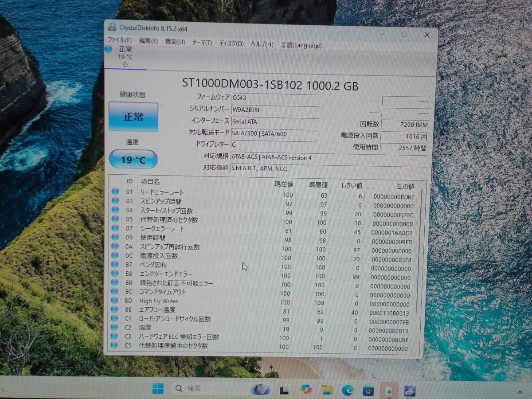
Task: Click the 19 °C temperature button
Action: click(x=133, y=160)
